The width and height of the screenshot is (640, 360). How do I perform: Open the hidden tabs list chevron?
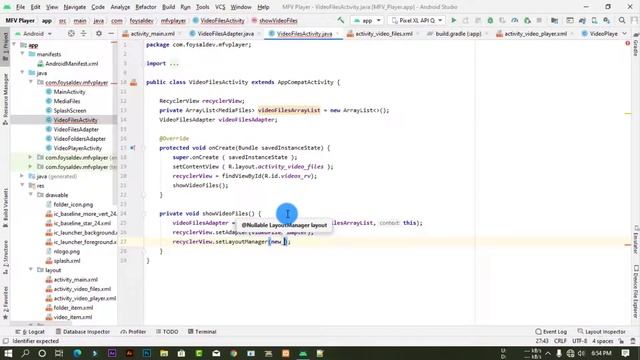pyautogui.click(x=624, y=33)
